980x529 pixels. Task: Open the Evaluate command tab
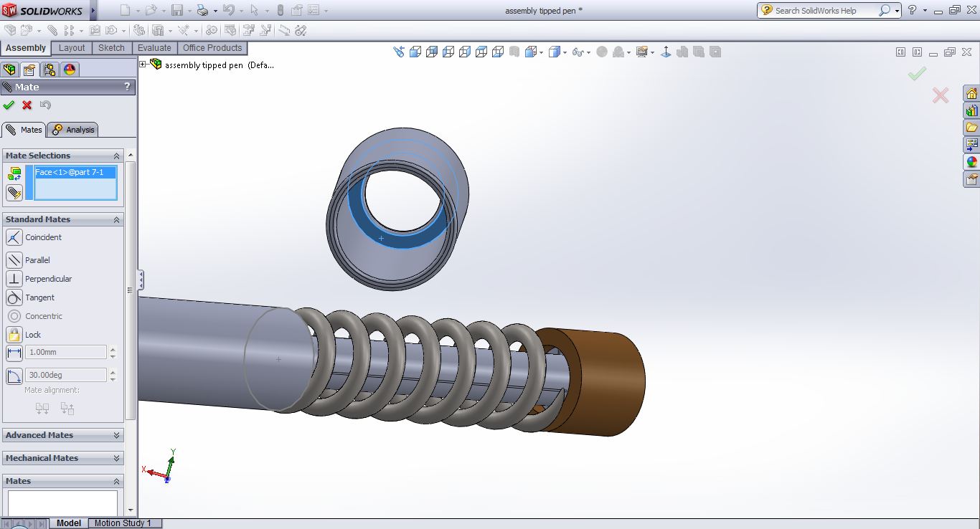pos(154,48)
